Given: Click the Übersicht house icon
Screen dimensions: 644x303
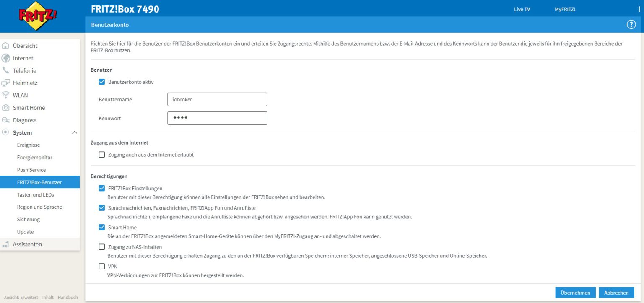Looking at the screenshot, I should (x=6, y=46).
